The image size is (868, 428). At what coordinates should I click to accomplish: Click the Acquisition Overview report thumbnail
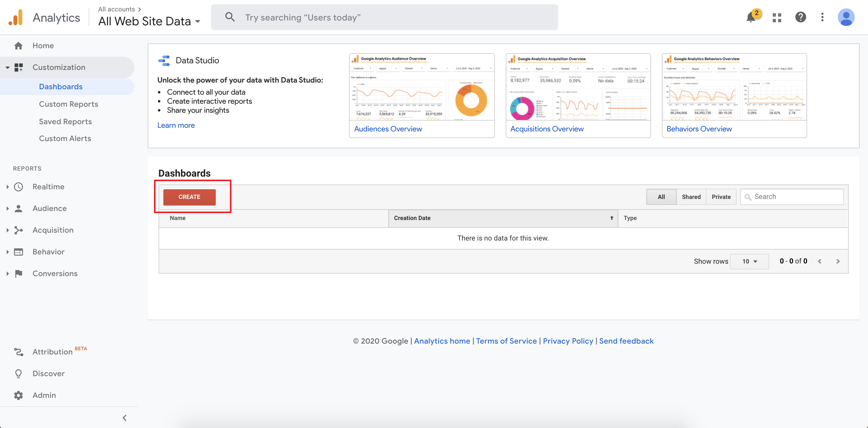(578, 87)
